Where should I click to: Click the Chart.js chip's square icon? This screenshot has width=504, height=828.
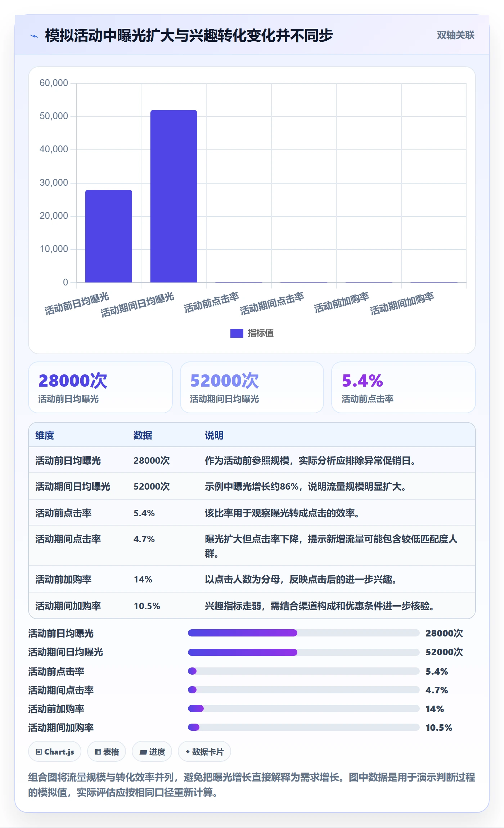pos(39,752)
